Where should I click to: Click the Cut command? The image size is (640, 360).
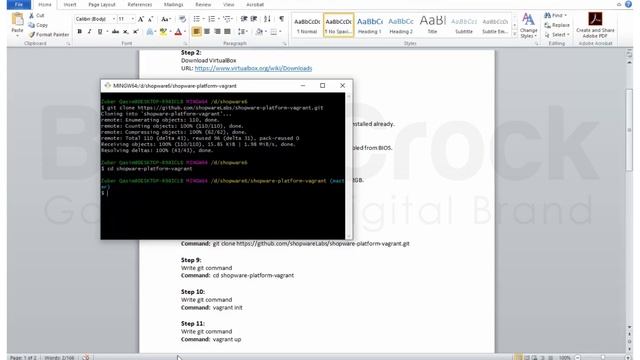(x=36, y=16)
